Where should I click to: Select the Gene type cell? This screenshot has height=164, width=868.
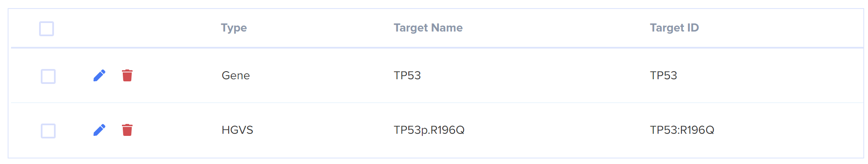tap(236, 75)
